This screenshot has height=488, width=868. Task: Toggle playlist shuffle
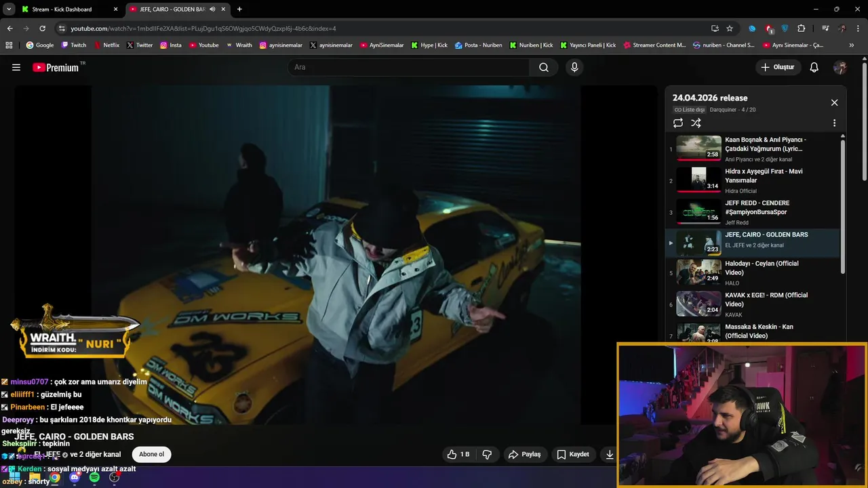coord(696,123)
